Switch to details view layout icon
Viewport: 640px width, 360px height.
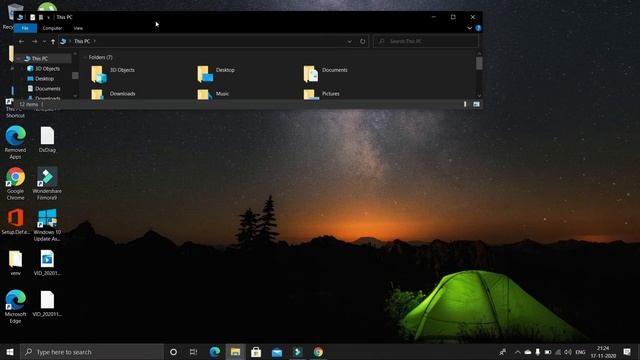[465, 104]
